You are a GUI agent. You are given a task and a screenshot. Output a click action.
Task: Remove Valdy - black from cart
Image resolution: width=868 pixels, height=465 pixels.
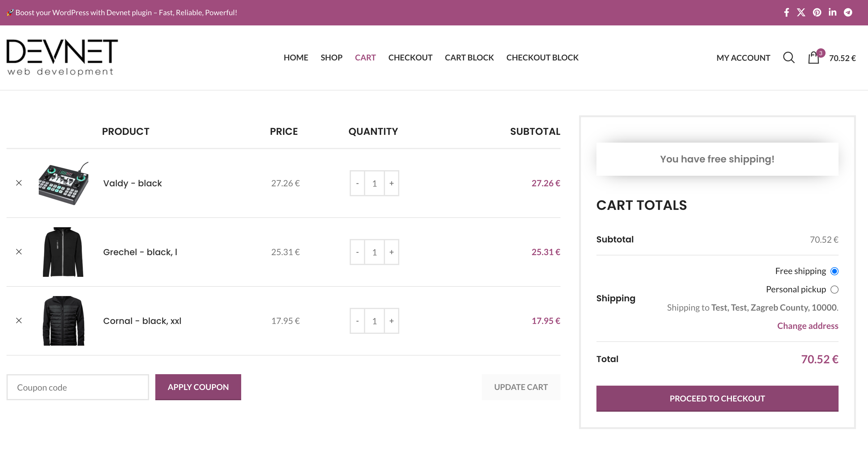pos(19,183)
